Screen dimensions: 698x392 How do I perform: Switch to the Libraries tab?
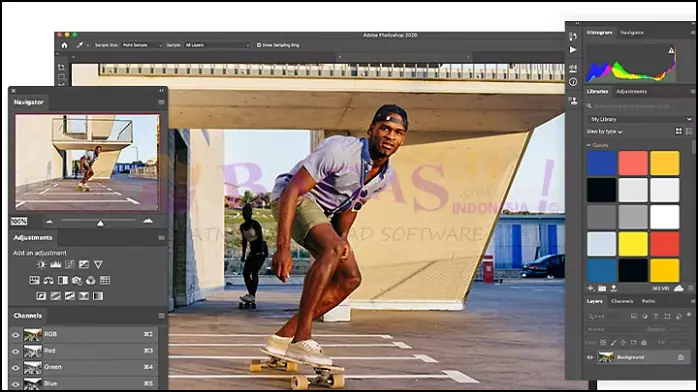coord(597,91)
